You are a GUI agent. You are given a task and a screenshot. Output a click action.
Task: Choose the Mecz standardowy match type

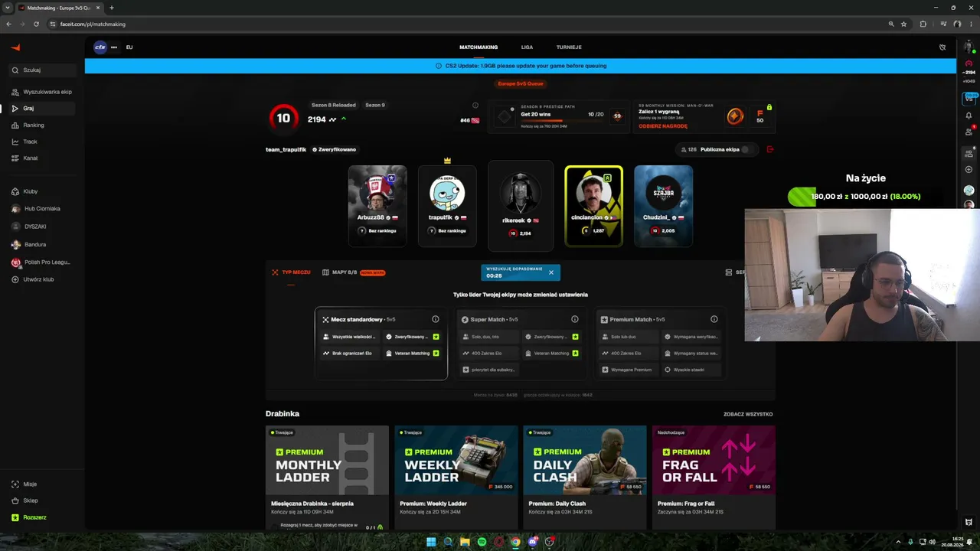(381, 344)
